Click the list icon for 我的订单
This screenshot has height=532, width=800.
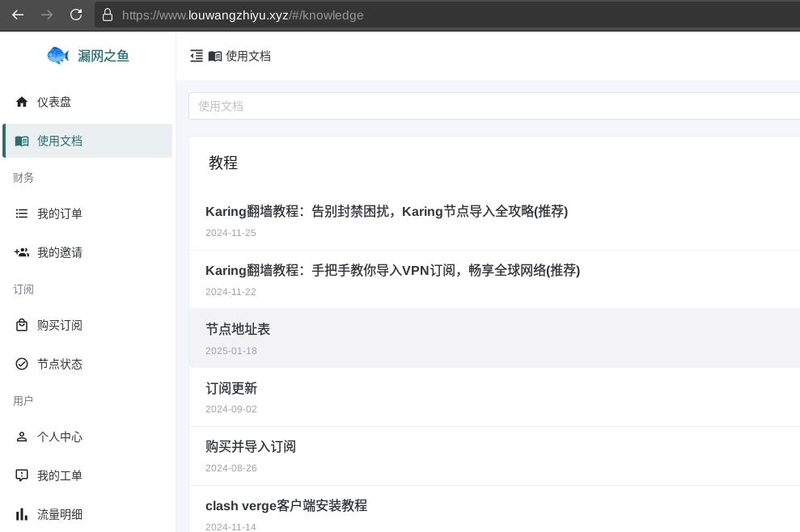(x=22, y=213)
